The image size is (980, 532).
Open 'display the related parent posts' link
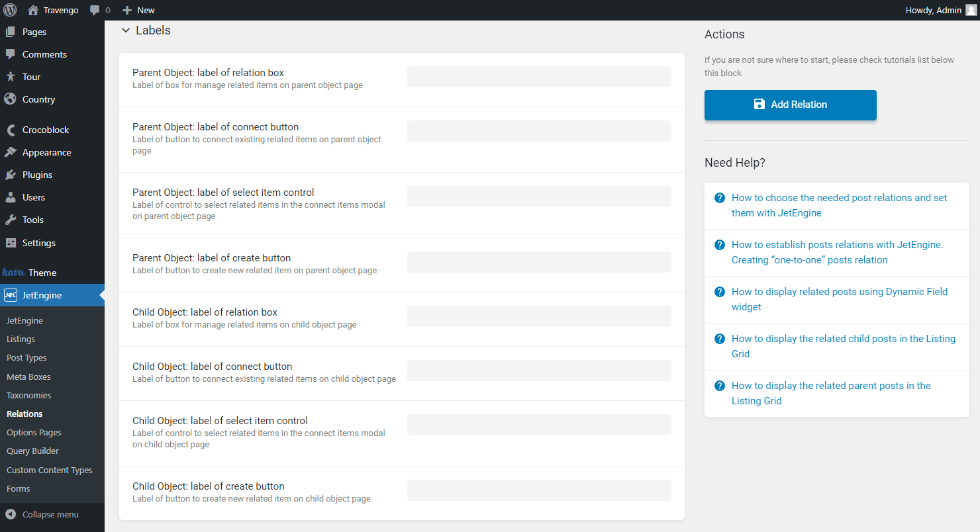[x=831, y=393]
